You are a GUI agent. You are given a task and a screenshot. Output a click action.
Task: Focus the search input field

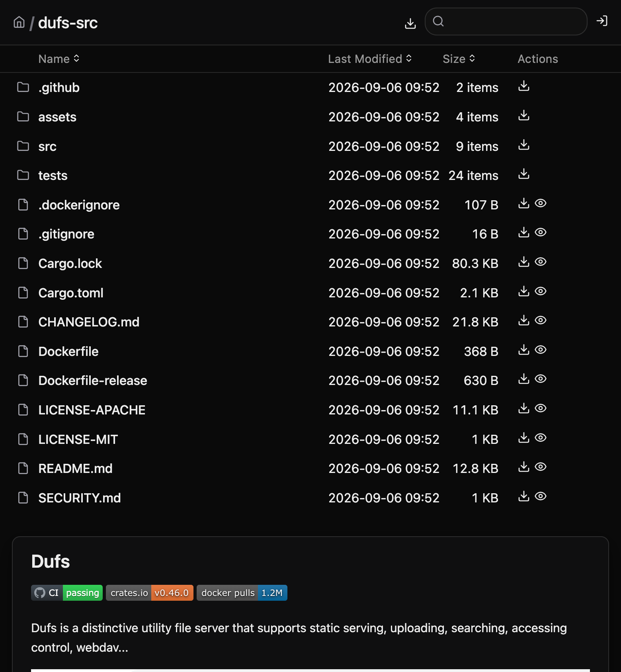click(x=506, y=21)
